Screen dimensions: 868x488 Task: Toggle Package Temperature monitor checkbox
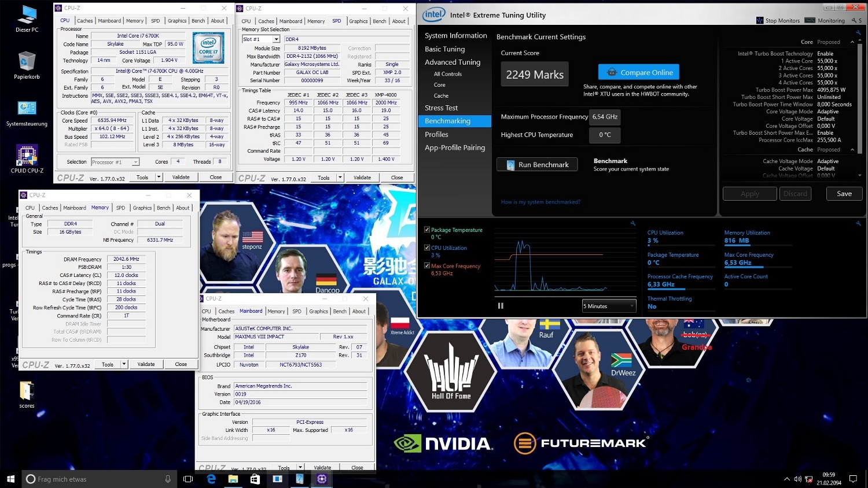(x=427, y=230)
